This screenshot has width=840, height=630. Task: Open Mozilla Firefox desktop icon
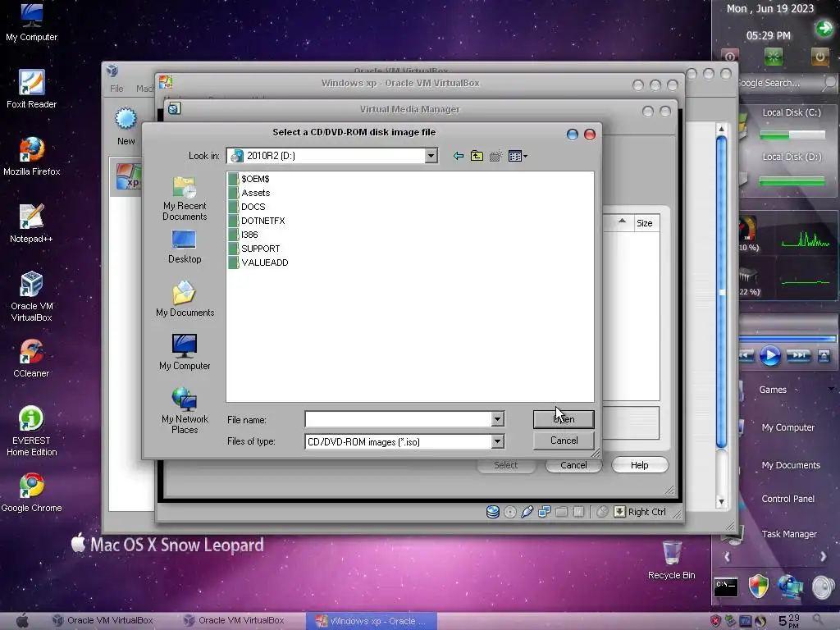[32, 157]
